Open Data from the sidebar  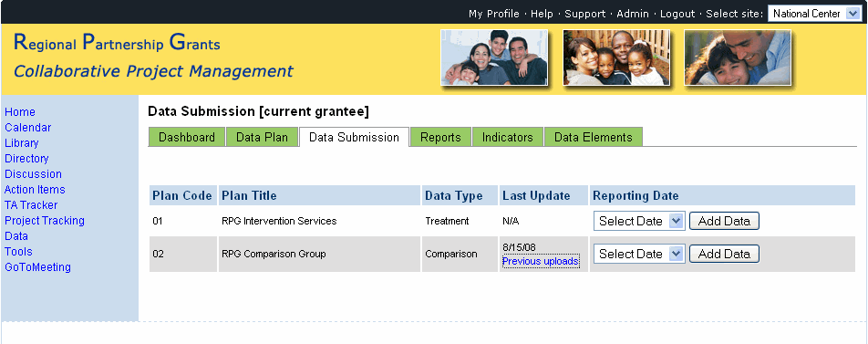[x=16, y=236]
